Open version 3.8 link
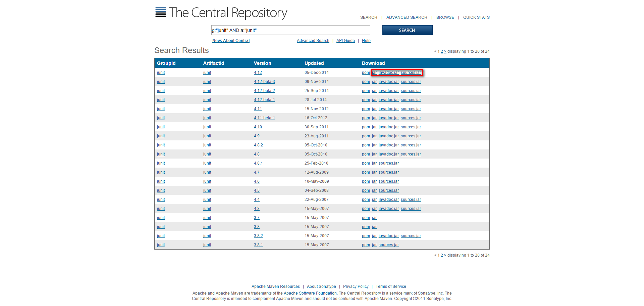The image size is (644, 306). [257, 227]
